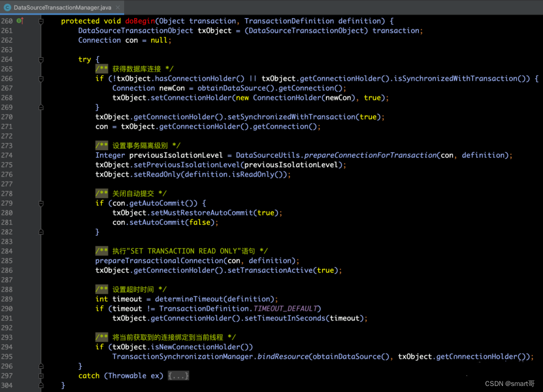
Task: Collapse if block fold at line 266
Action: [41, 79]
